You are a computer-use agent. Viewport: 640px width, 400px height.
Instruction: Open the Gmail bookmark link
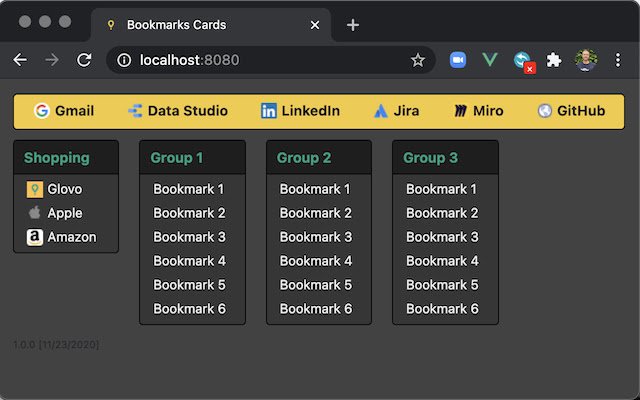(x=64, y=111)
